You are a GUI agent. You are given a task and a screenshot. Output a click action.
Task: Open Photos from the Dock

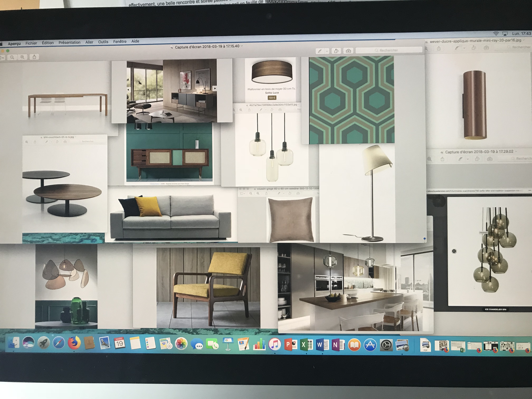point(181,344)
